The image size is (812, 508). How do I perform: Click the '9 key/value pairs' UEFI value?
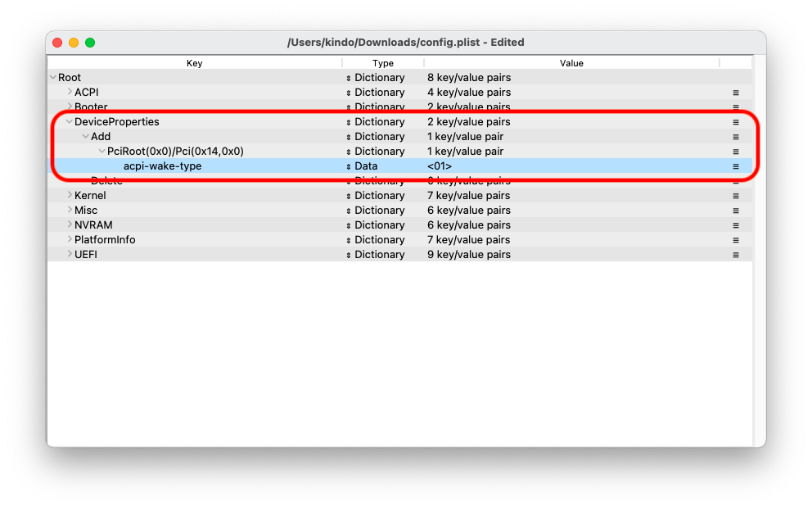[469, 255]
